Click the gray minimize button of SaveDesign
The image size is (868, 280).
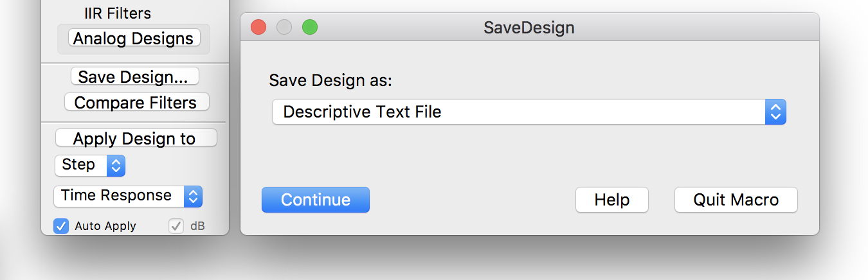284,28
